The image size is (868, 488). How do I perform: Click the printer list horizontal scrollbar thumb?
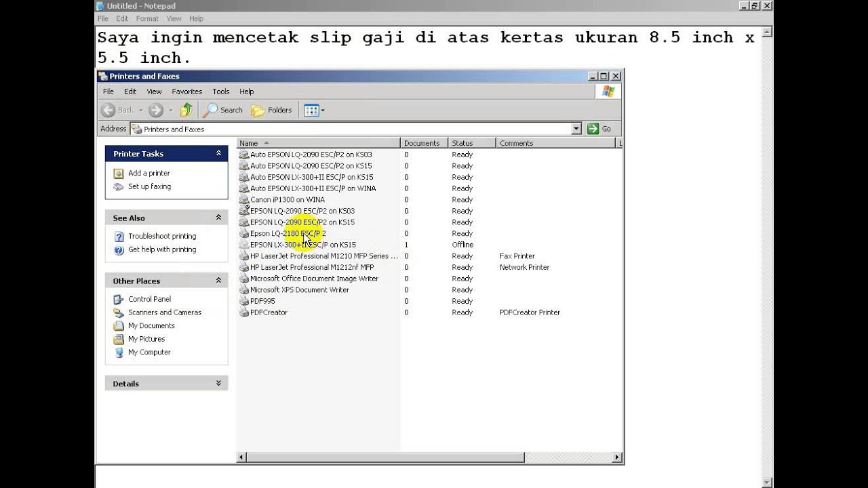tap(385, 457)
